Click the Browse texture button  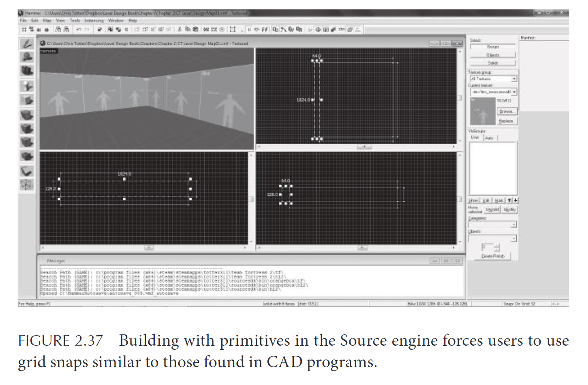(x=507, y=111)
